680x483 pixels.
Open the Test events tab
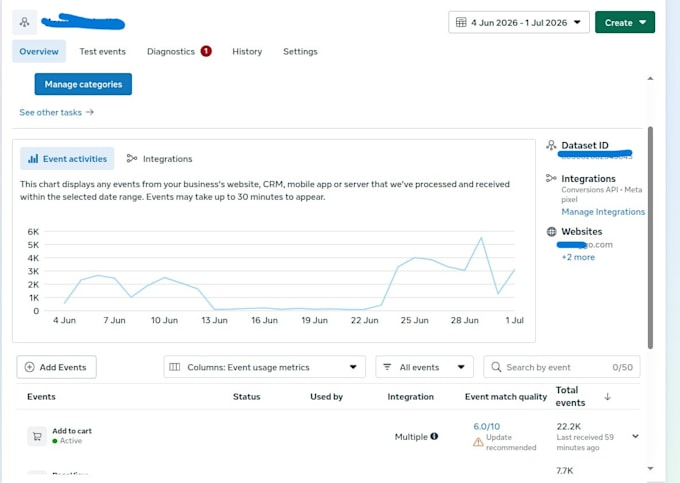pyautogui.click(x=102, y=52)
